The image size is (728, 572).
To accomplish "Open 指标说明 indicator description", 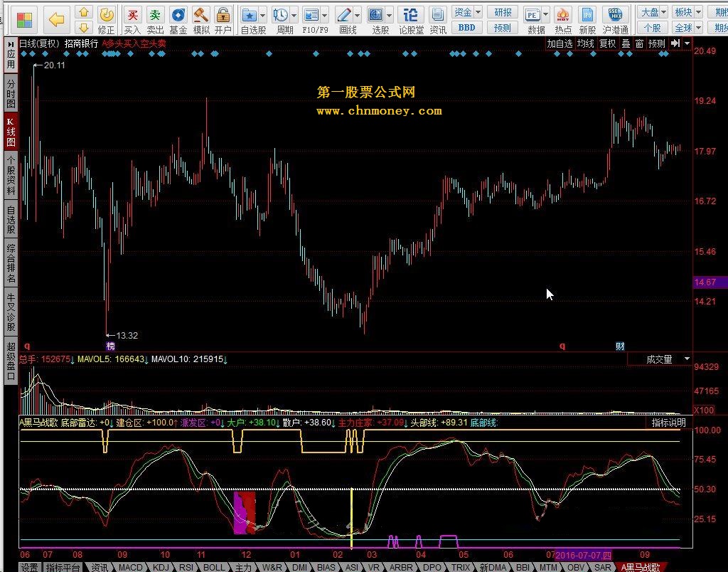I will (668, 423).
